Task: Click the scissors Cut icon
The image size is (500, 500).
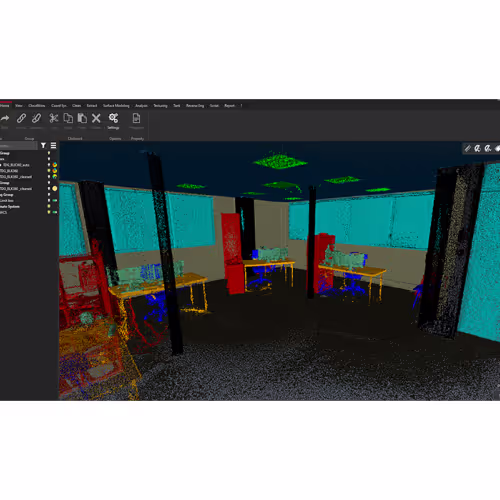Action: pos(54,118)
